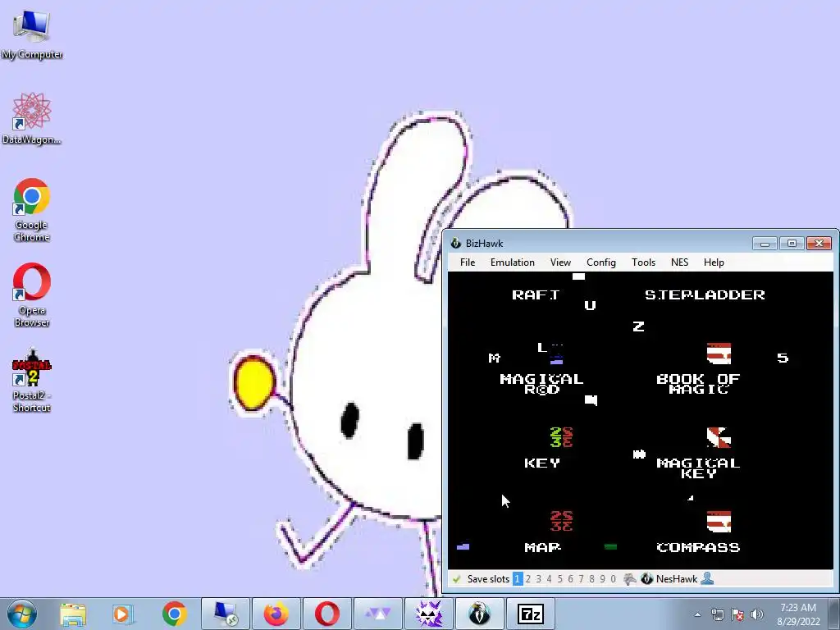Select save slot 1
Image resolution: width=840 pixels, height=630 pixels.
(518, 578)
